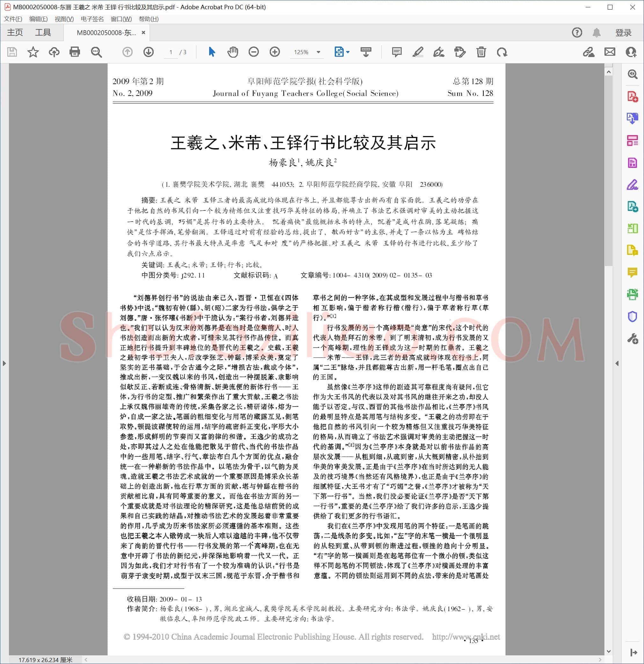Viewport: 644px width, 664px height.
Task: Click the horizontal scroll left arrow
Action: (86, 659)
